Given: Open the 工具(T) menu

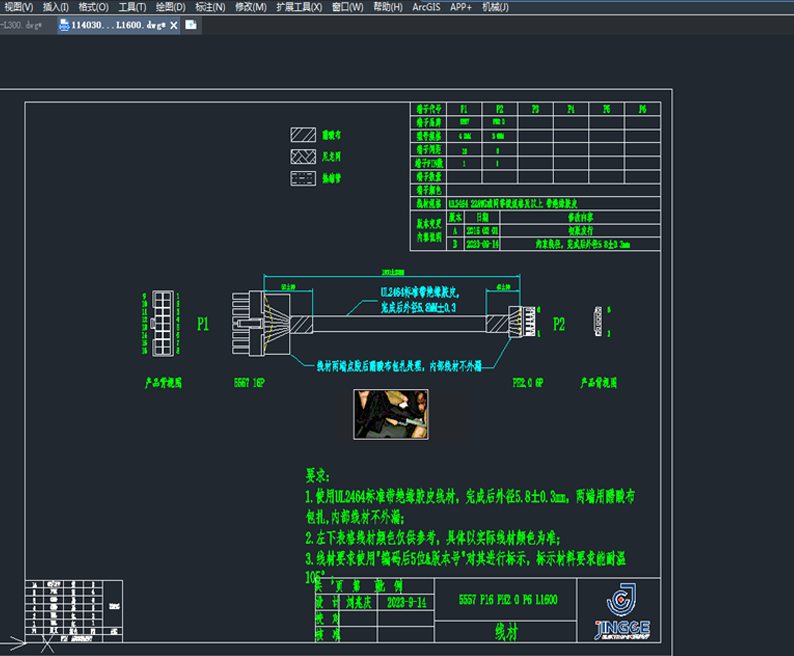Looking at the screenshot, I should [x=132, y=7].
